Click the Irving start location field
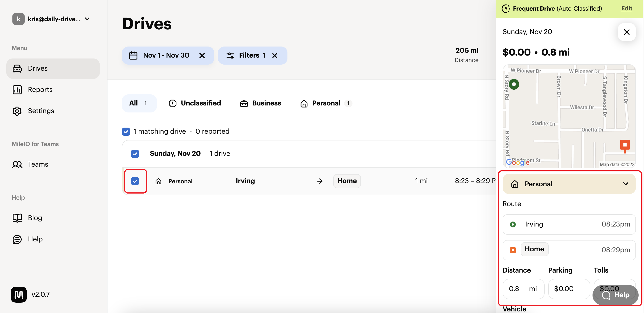This screenshot has height=313, width=644. click(x=569, y=224)
